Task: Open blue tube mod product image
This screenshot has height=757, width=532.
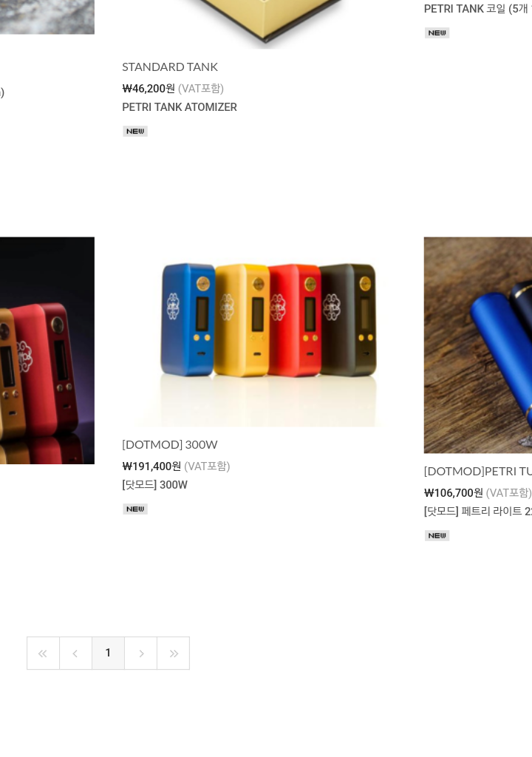Action: [x=478, y=345]
